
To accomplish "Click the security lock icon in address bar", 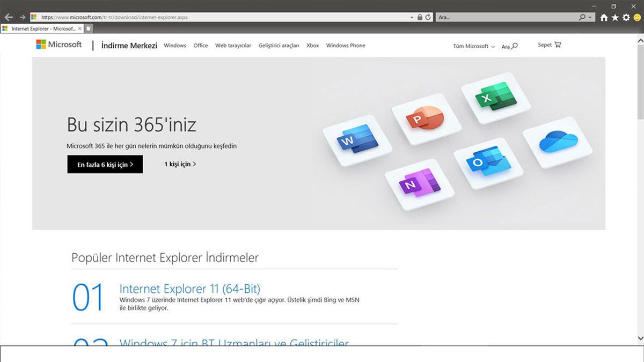I will coord(421,17).
